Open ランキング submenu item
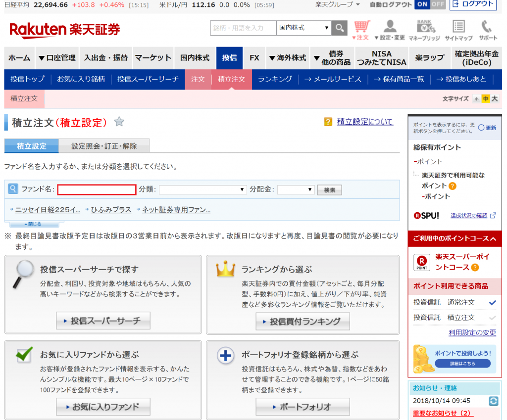This screenshot has width=507, height=420. [x=275, y=79]
